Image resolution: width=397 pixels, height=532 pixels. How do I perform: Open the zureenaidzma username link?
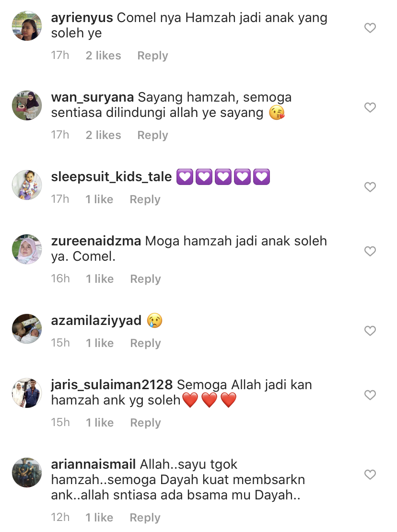96,241
